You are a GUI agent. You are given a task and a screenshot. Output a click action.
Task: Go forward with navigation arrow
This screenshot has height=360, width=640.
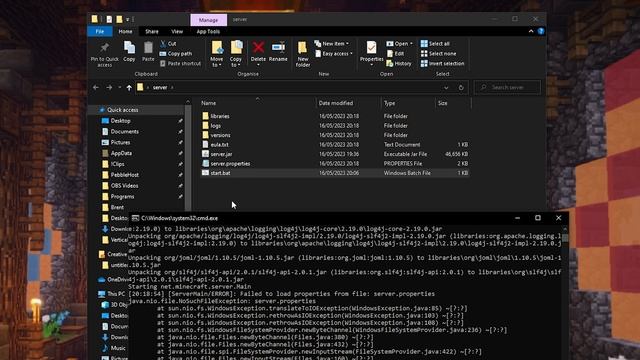[x=109, y=87]
